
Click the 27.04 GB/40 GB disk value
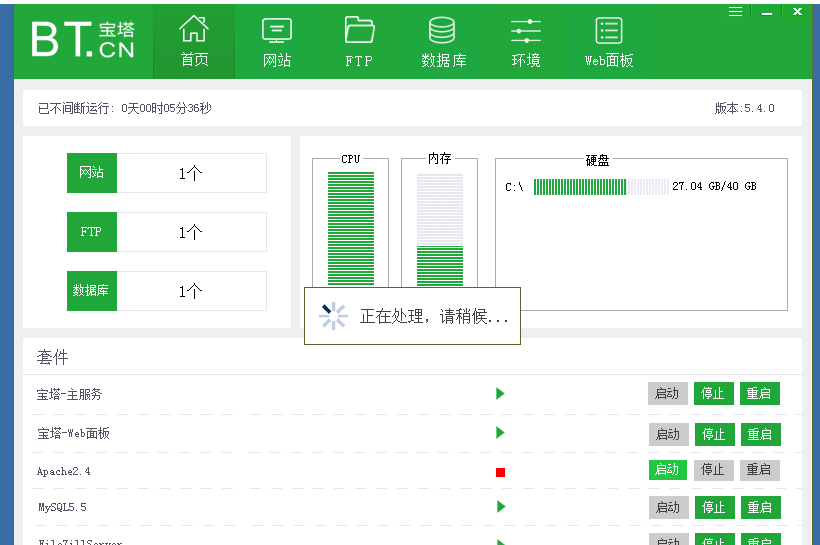point(714,186)
